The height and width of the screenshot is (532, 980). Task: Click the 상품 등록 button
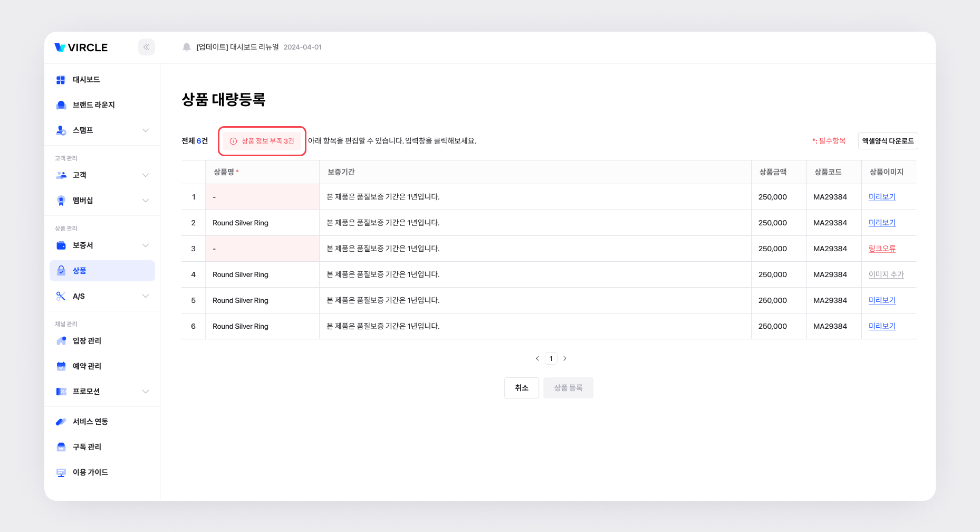pos(569,388)
